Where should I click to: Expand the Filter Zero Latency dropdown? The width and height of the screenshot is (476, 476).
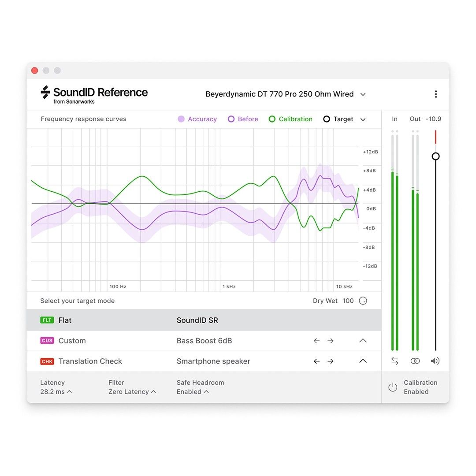pos(132,391)
